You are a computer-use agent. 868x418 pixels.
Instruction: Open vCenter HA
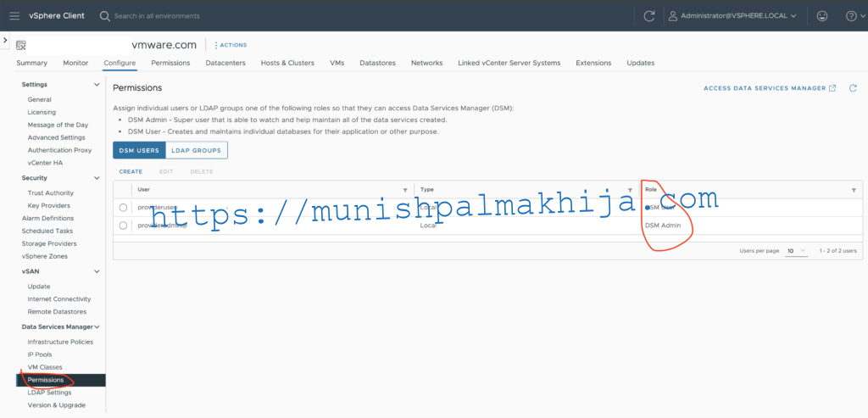click(45, 163)
